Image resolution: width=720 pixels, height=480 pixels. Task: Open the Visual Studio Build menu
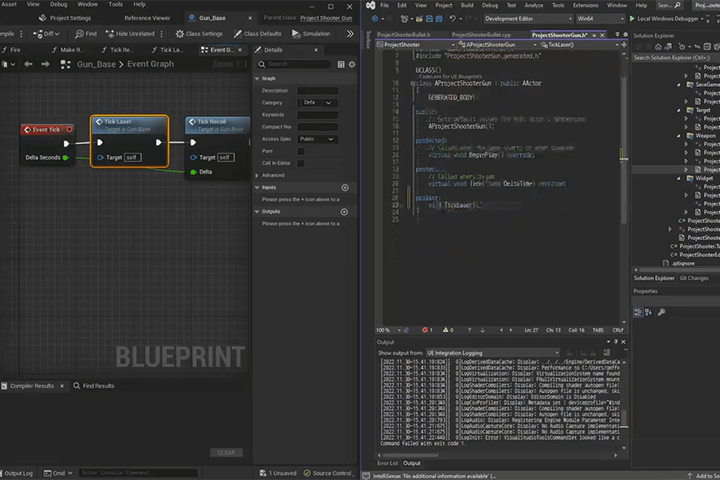pos(467,5)
